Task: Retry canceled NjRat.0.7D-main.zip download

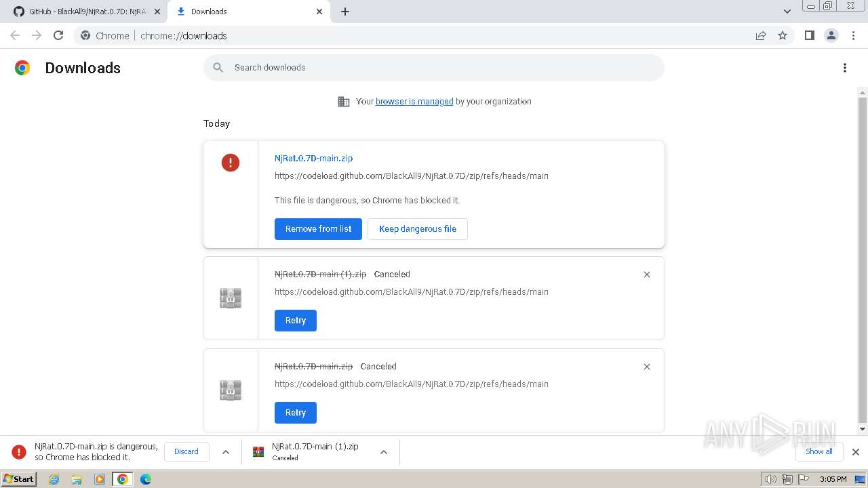Action: 296,413
